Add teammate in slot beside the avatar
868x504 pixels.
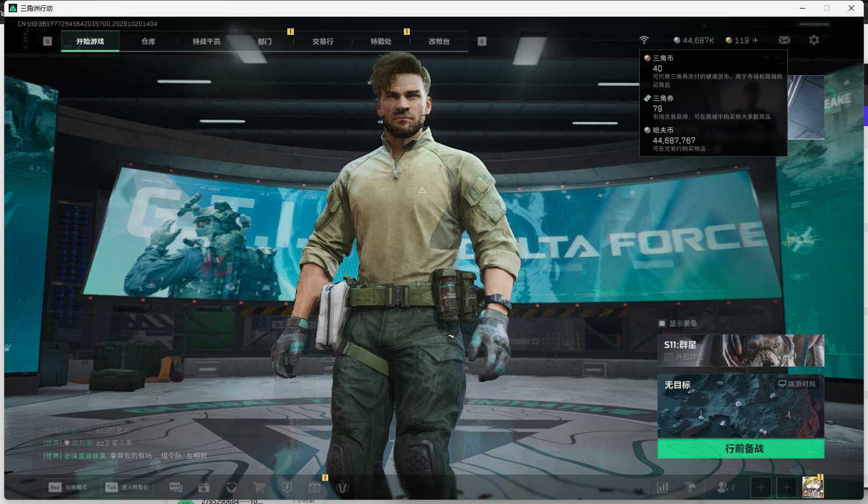786,487
